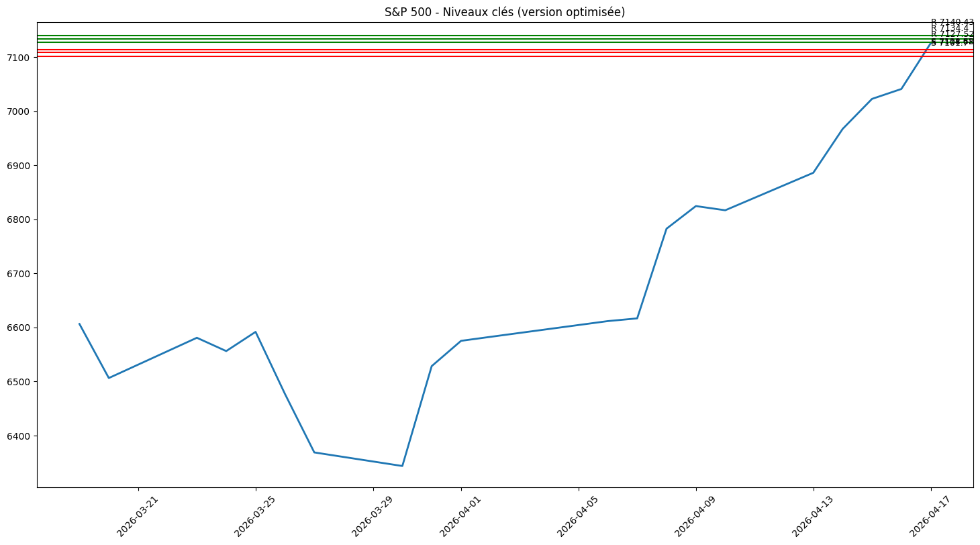Click the 2026-03-25 date label
Viewport: 980px width, 545px height.
256,512
